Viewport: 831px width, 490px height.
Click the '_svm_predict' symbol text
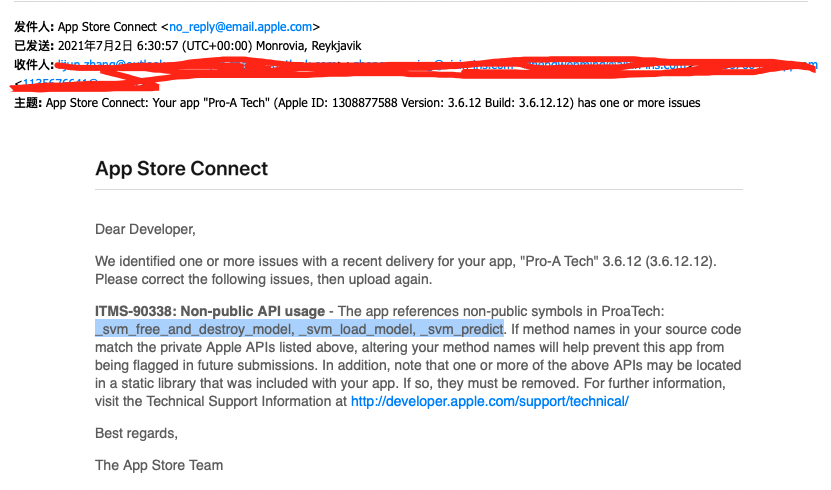[462, 329]
